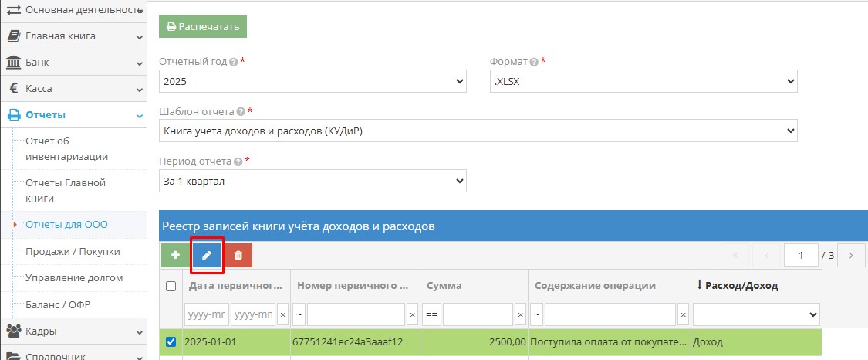Click help icon next to Отчетный год
The image size is (868, 360).
(x=233, y=62)
